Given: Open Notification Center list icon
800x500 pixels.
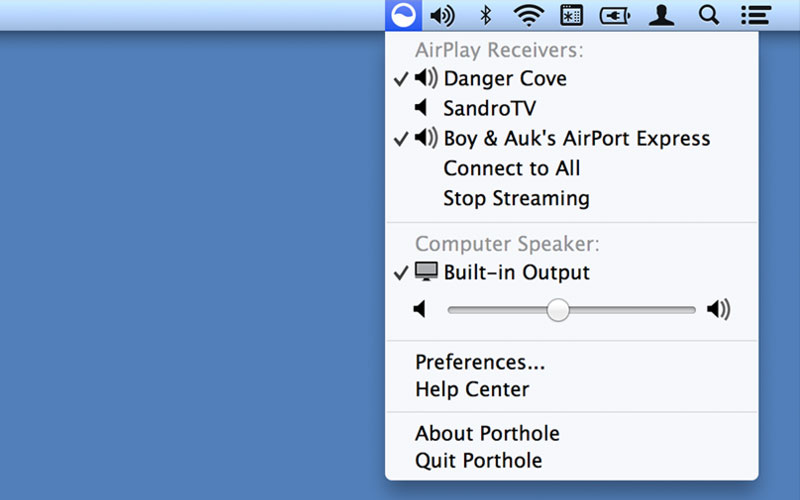Looking at the screenshot, I should 756,16.
